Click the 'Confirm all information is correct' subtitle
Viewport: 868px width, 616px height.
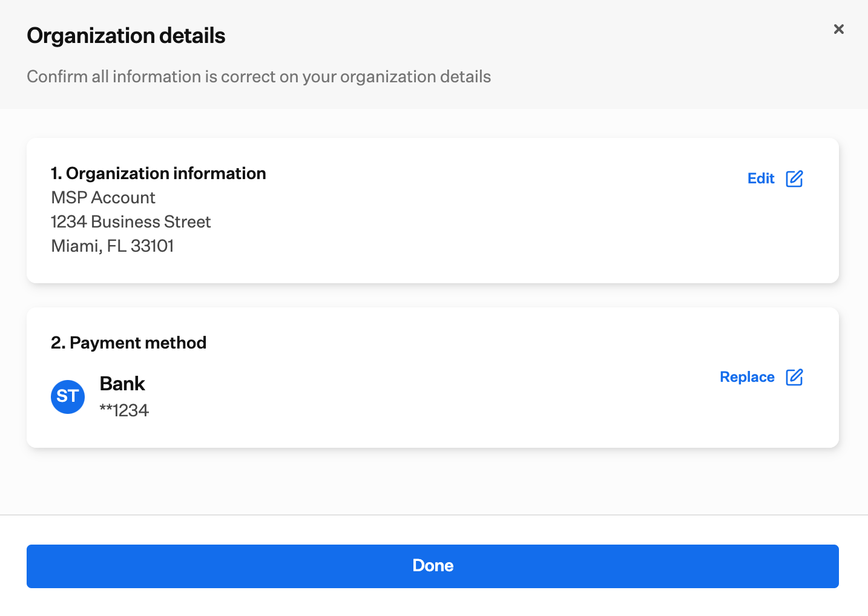pos(259,77)
